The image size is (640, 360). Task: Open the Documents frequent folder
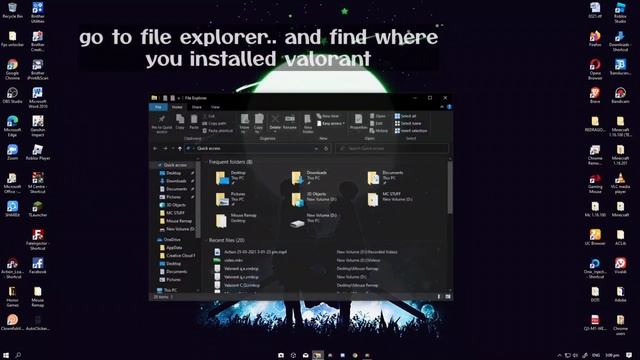385,178
